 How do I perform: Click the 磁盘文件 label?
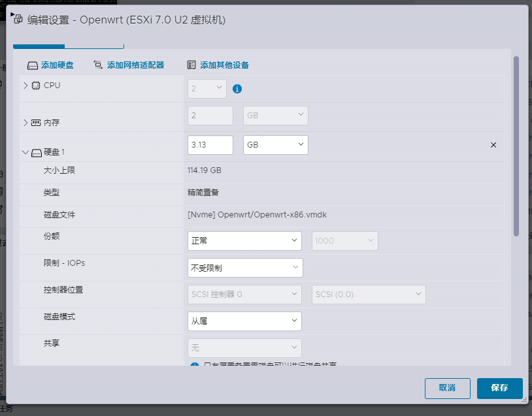pyautogui.click(x=59, y=215)
